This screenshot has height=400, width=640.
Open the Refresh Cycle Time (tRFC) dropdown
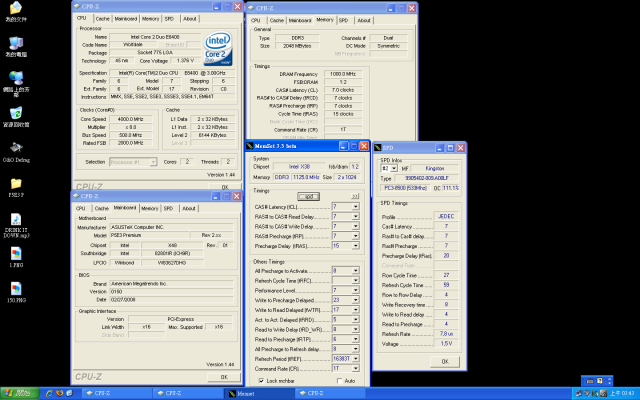pyautogui.click(x=355, y=280)
